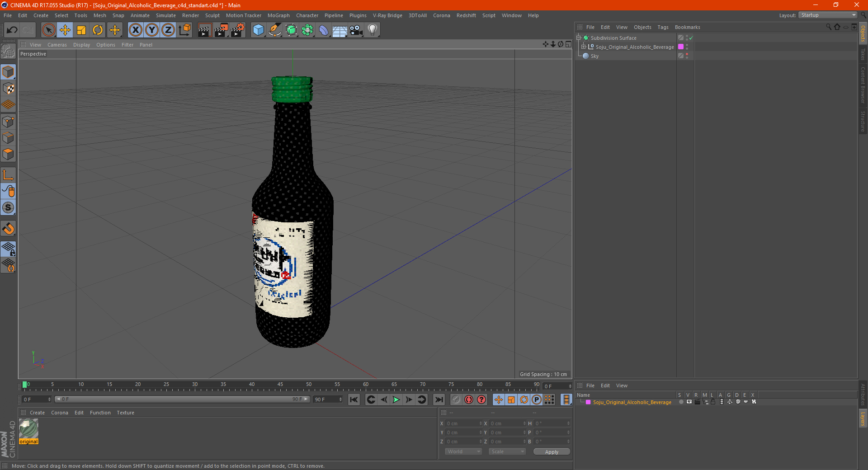Switch to Edges mode

coord(8,138)
